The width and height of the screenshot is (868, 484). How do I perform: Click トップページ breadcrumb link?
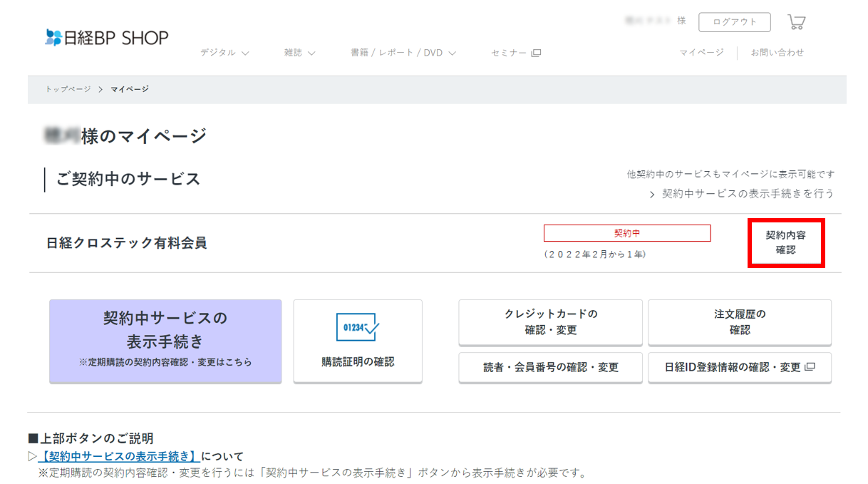(x=68, y=89)
